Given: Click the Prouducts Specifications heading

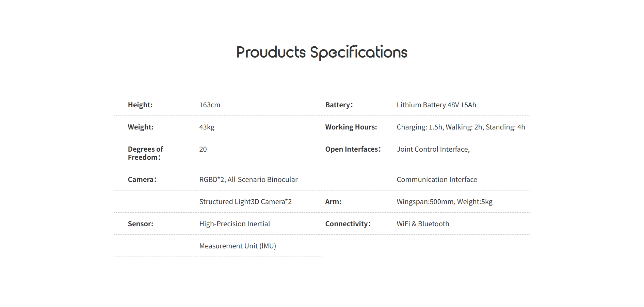Looking at the screenshot, I should (322, 52).
